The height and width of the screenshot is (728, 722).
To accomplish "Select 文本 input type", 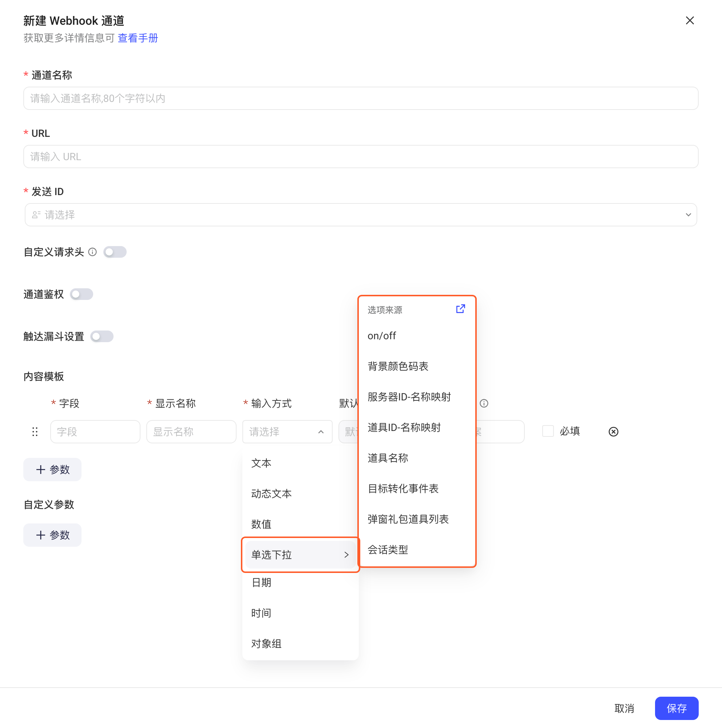I will [x=301, y=463].
